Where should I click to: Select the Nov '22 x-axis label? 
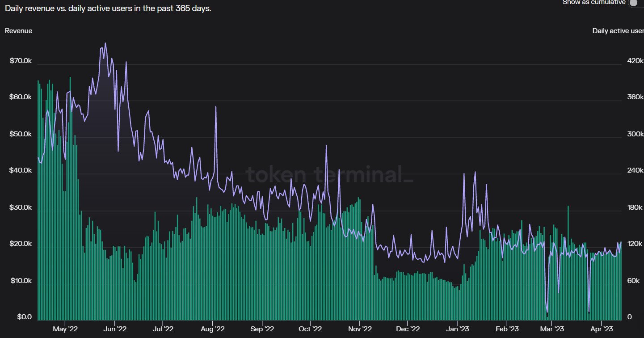point(360,329)
